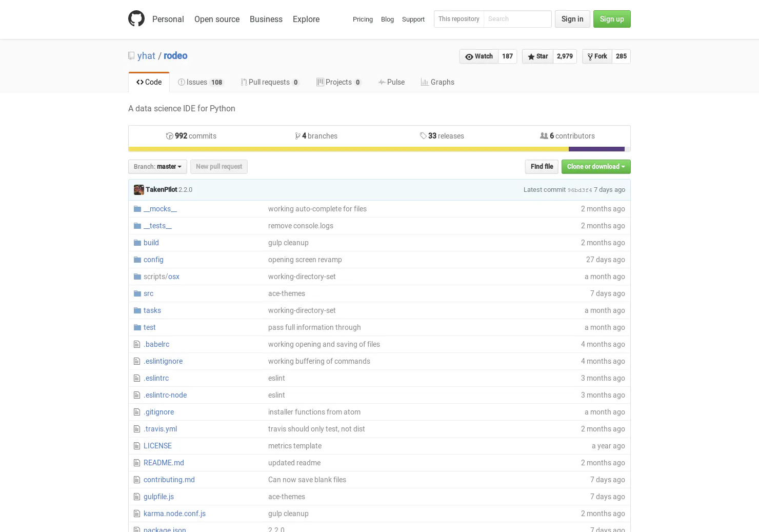Star the rodeo repository

coord(537,56)
